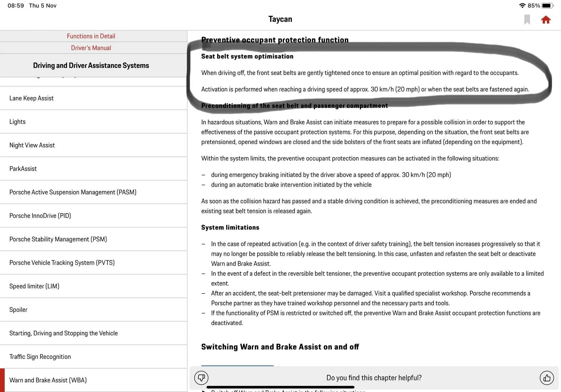Tap the 'System limitations' subheading
Viewport: 561px width, 392px height.
[230, 227]
